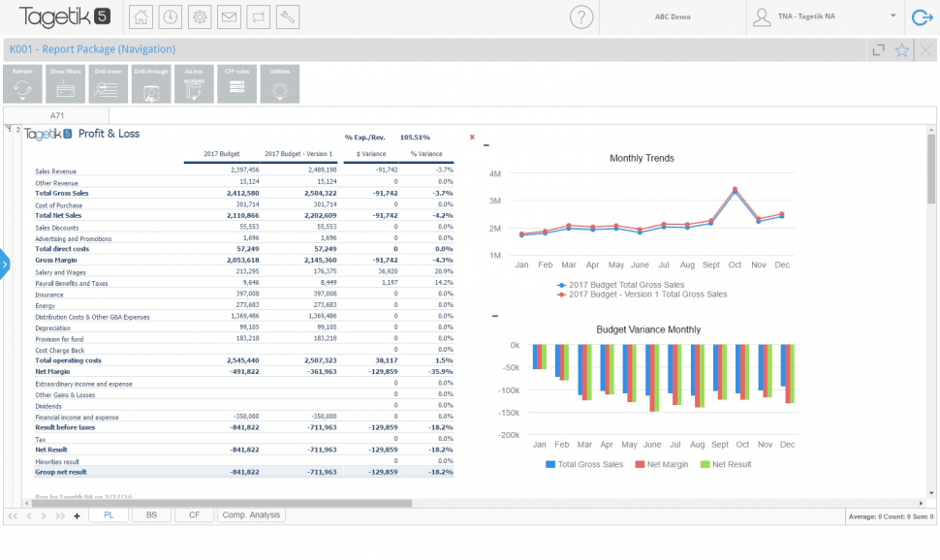Click the October peak point on Monthly Trends
Image resolution: width=940 pixels, height=560 pixels.
click(735, 190)
